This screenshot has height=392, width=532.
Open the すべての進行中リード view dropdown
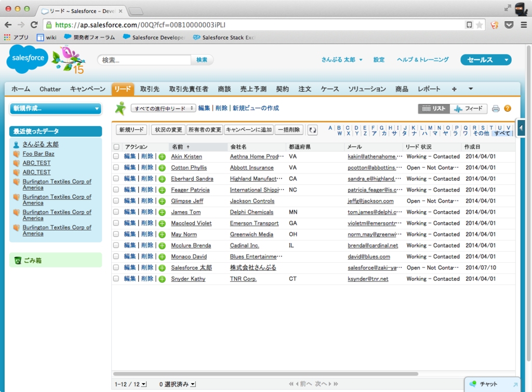164,109
